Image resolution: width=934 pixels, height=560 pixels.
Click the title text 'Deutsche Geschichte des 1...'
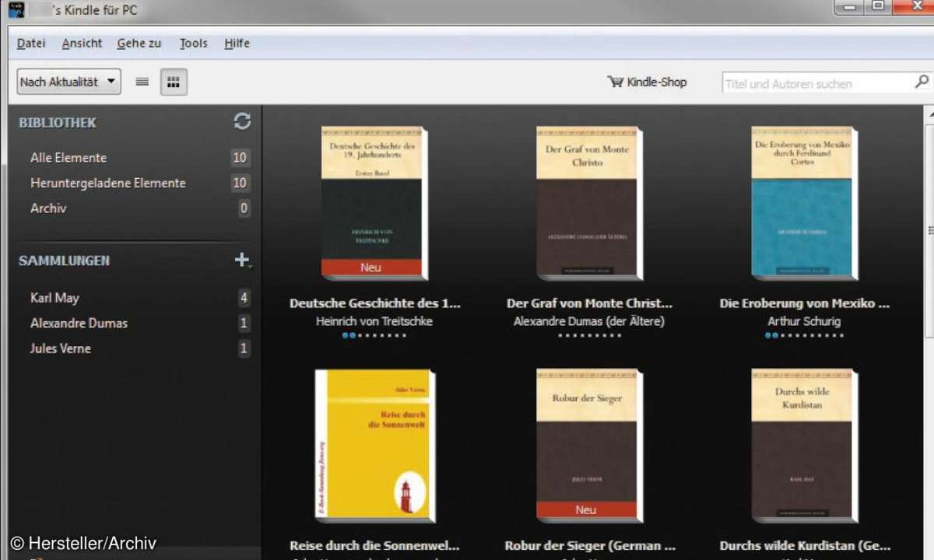tap(375, 303)
